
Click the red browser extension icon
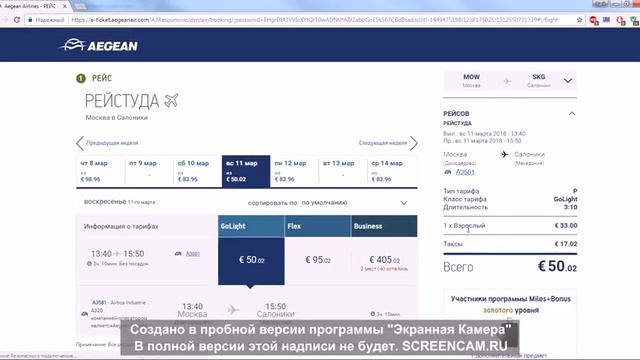click(593, 20)
